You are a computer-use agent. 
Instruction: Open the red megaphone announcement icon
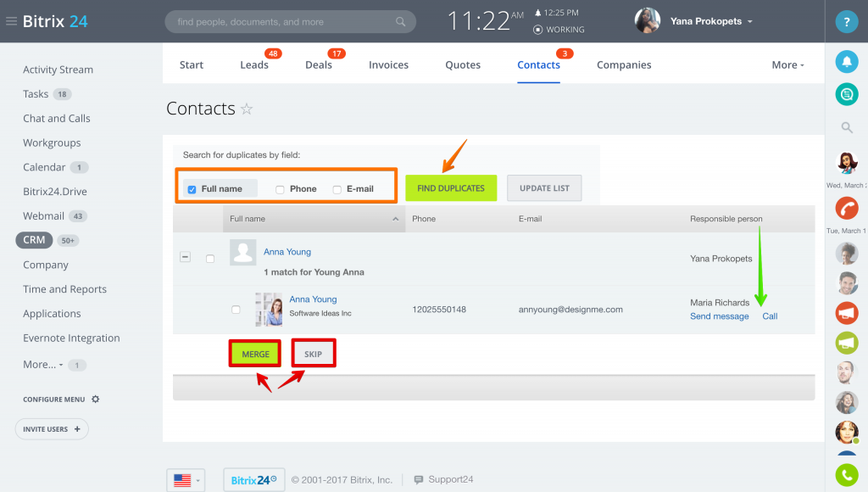pos(847,314)
